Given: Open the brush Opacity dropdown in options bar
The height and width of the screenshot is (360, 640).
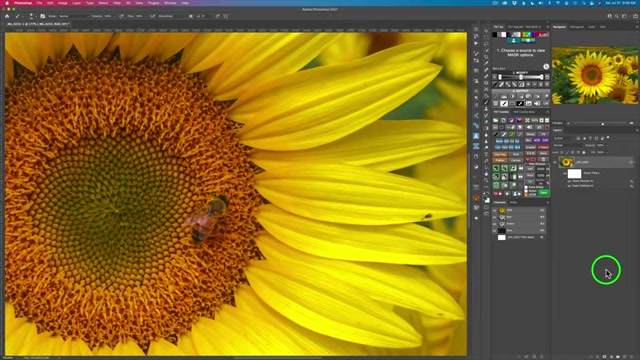Looking at the screenshot, I should click(109, 16).
